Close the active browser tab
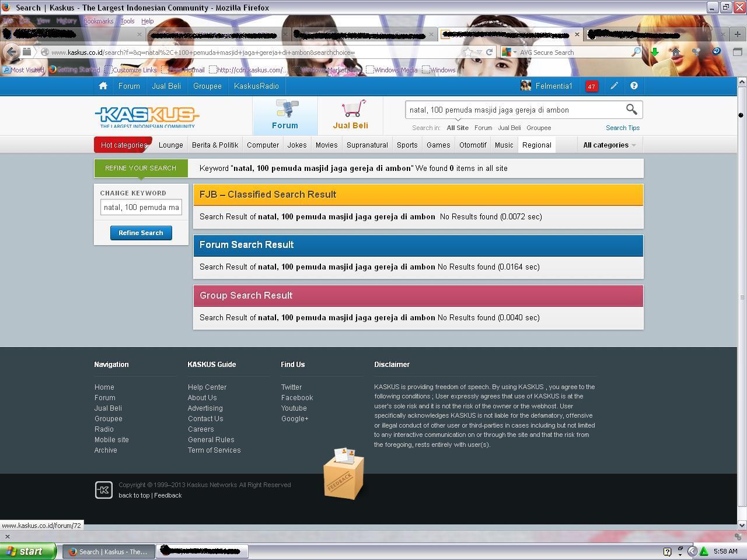The image size is (747, 560). 577,34
